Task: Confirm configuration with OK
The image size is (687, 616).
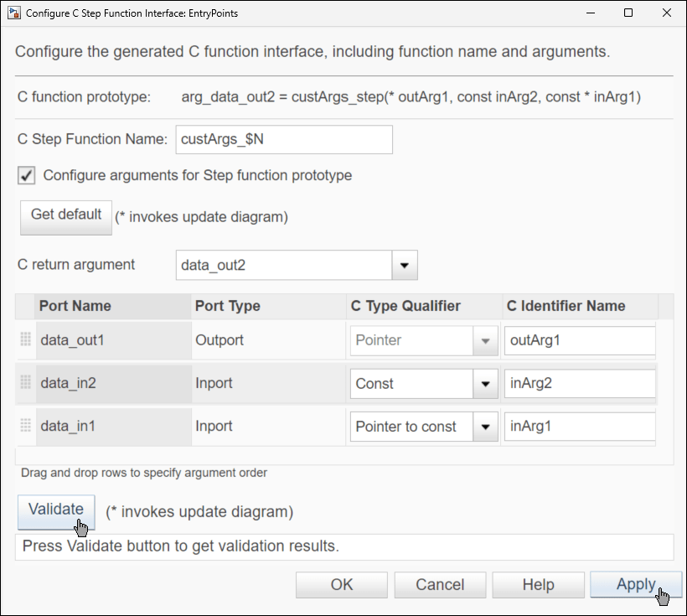Action: (341, 584)
